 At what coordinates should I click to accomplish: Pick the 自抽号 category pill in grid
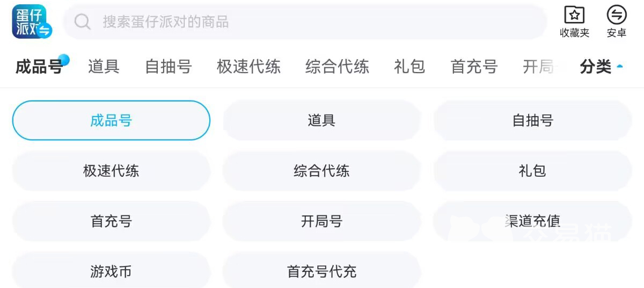[532, 120]
